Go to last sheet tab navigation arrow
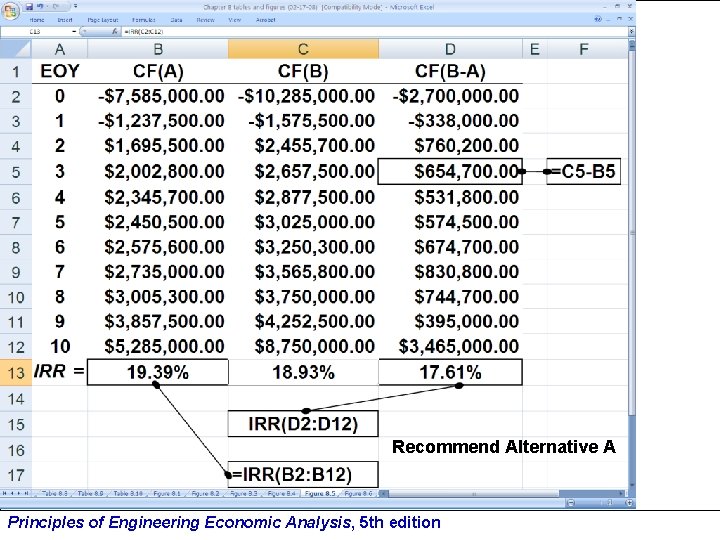The width and height of the screenshot is (720, 540). pyautogui.click(x=26, y=494)
